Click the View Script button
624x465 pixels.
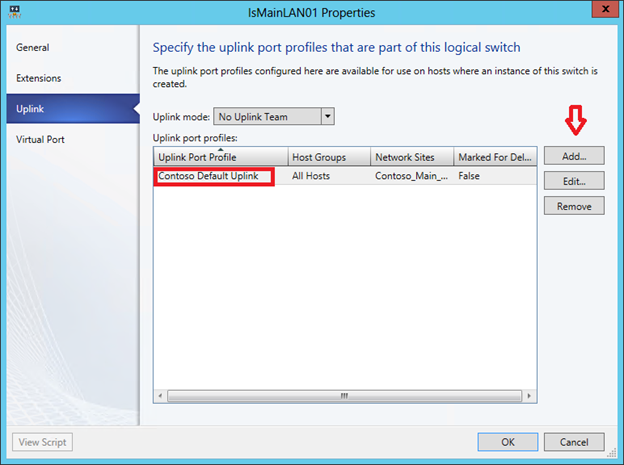(x=43, y=442)
